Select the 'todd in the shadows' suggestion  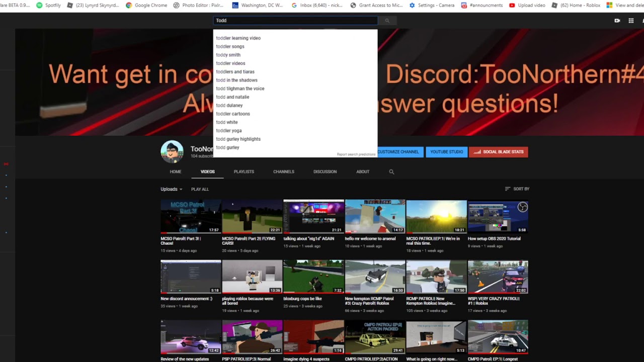pos(295,80)
